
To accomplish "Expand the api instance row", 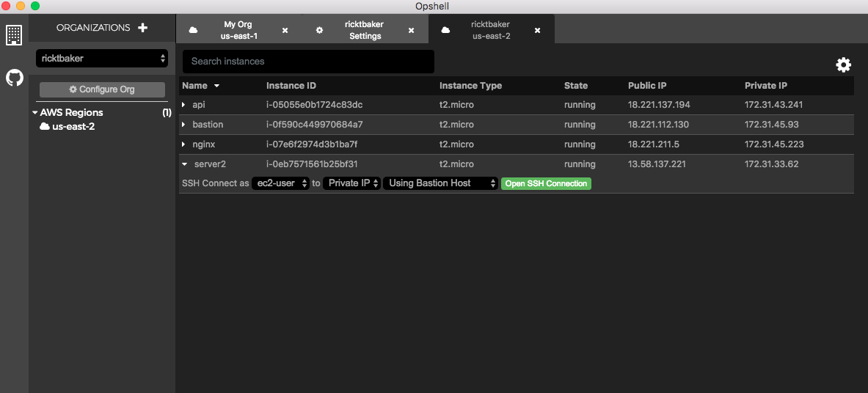I will pos(183,105).
